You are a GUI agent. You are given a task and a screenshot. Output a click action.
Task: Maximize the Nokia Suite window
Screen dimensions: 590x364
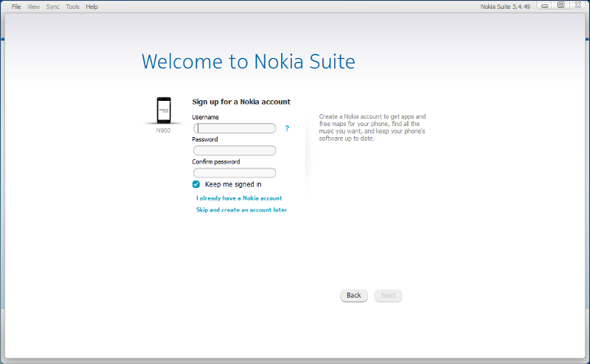tap(560, 5)
